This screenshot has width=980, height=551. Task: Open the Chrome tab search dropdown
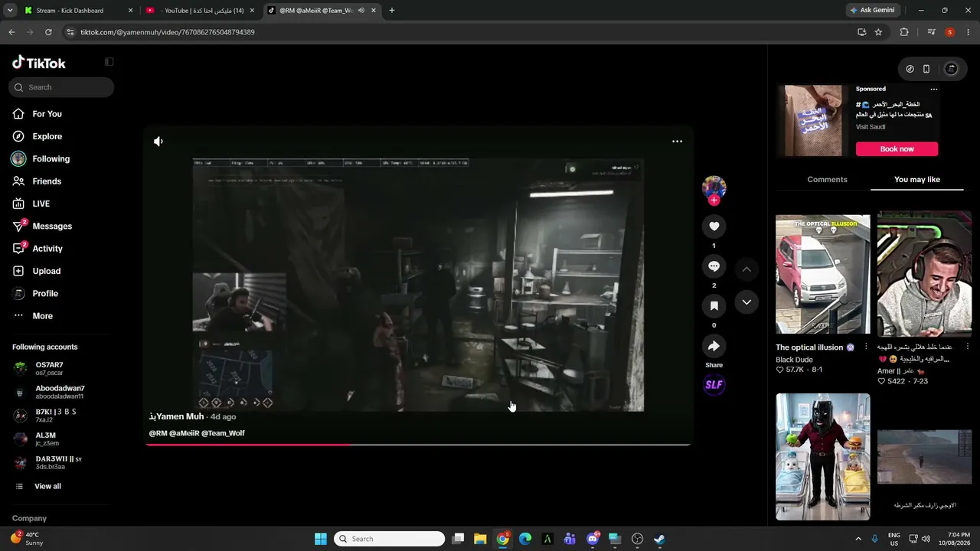click(10, 11)
